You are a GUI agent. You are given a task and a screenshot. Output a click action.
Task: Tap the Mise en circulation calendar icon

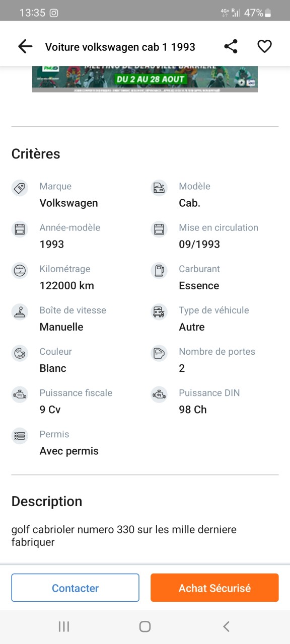[x=159, y=229]
